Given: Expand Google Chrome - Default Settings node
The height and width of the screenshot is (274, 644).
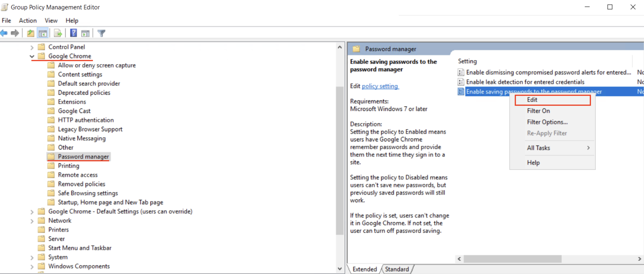Looking at the screenshot, I should [x=32, y=212].
